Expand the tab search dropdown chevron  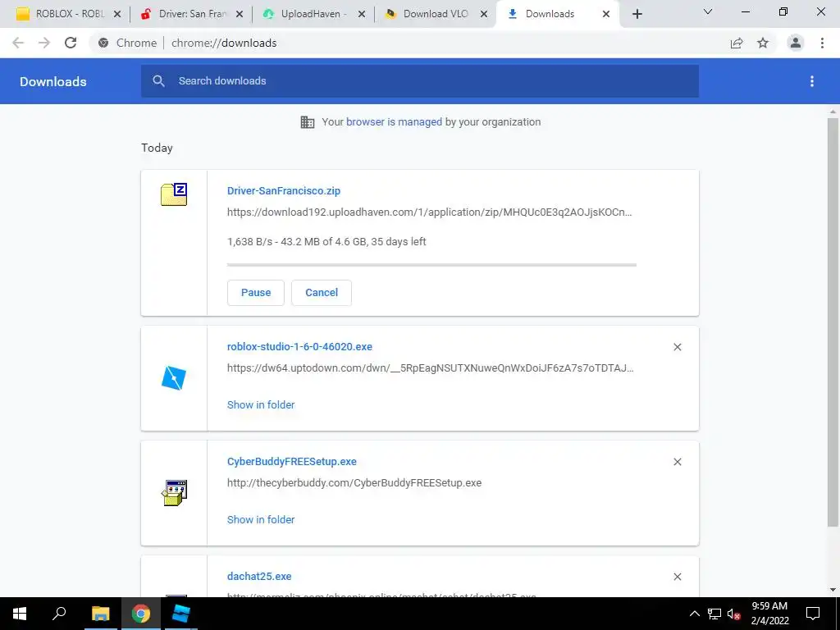coord(708,11)
